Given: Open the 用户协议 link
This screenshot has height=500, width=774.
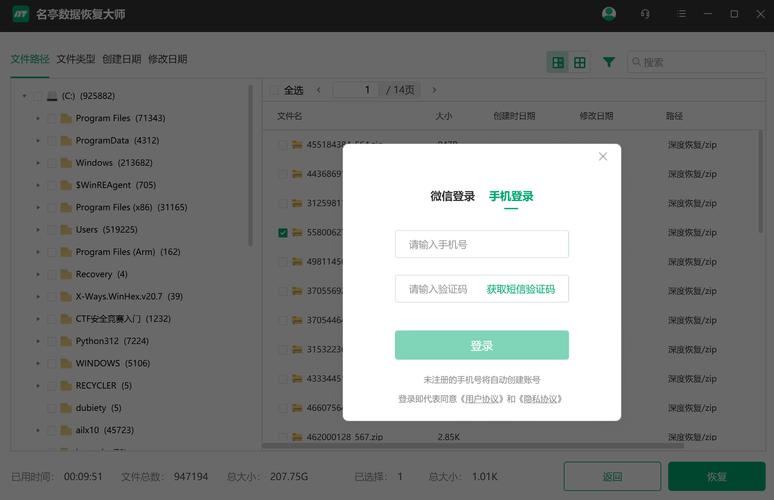Looking at the screenshot, I should coord(484,399).
